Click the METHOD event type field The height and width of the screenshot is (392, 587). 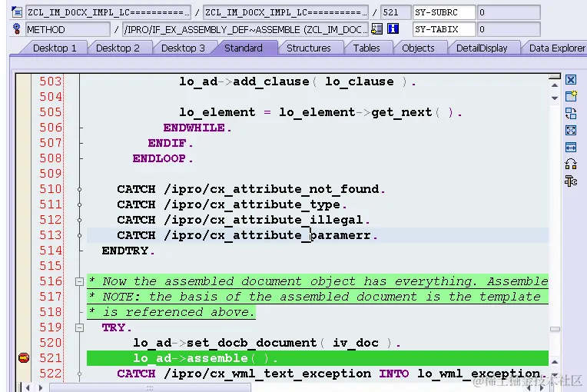pos(68,29)
